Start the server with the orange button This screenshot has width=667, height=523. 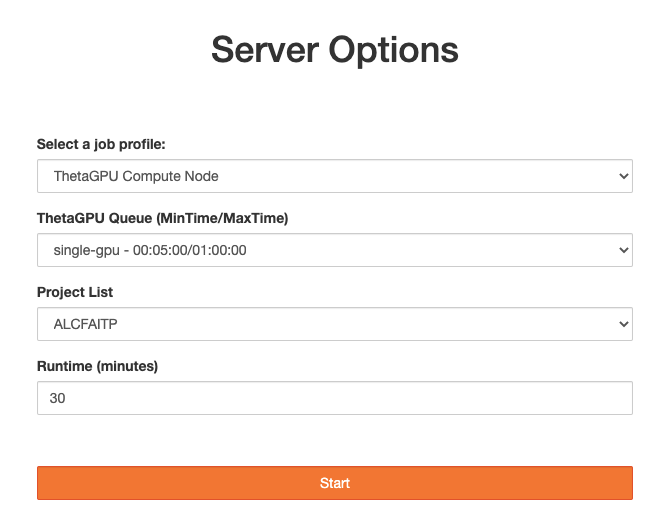click(x=335, y=483)
